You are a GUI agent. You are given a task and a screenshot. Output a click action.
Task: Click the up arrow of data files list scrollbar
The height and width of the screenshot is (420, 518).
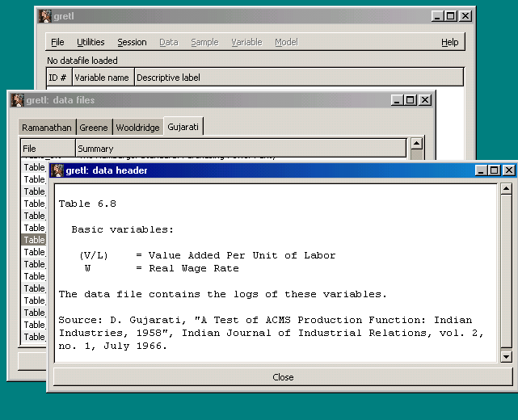(x=417, y=145)
